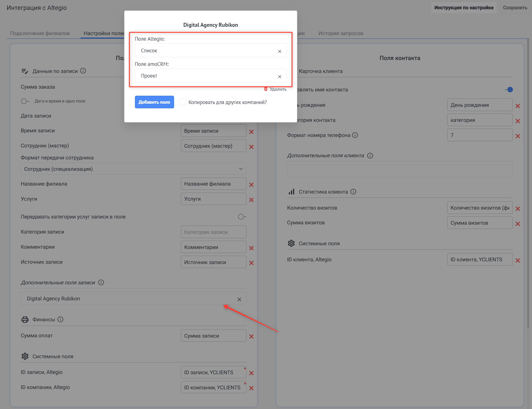Show info for Дополнительные поля записи

(101, 283)
